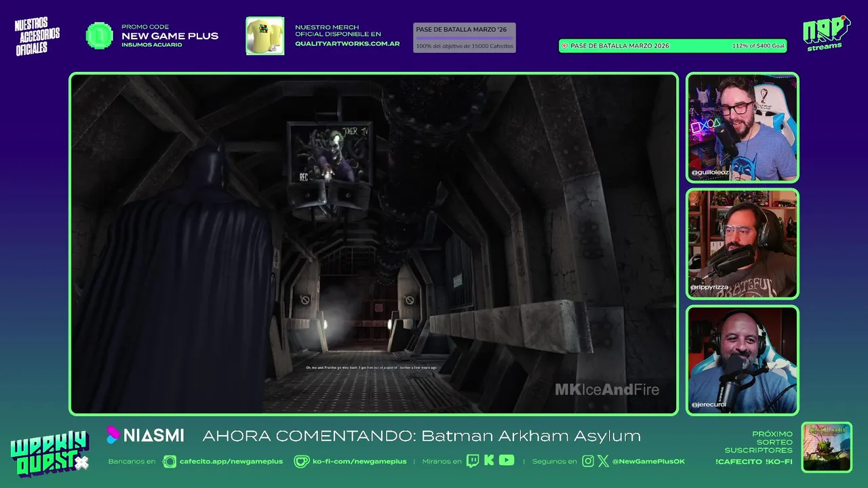Click the green pixel coin promo icon
The height and width of the screenshot is (488, 868).
click(100, 36)
